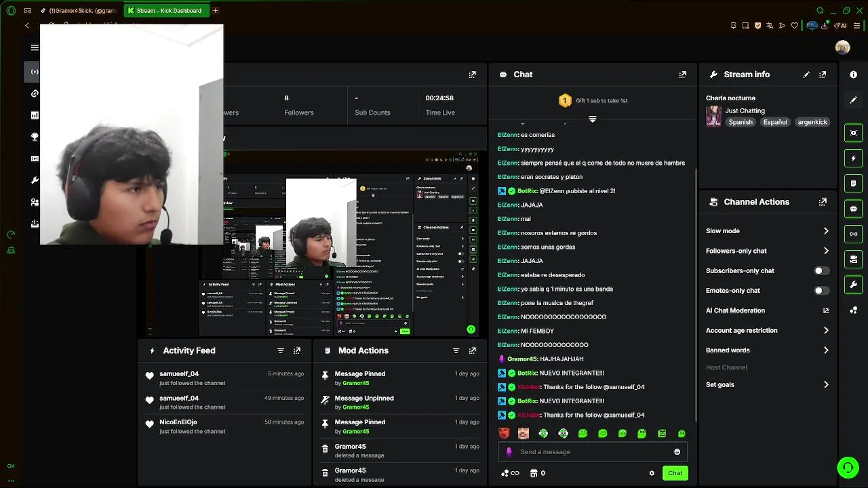The height and width of the screenshot is (488, 868).
Task: Click the Send a message field
Action: click(x=593, y=452)
